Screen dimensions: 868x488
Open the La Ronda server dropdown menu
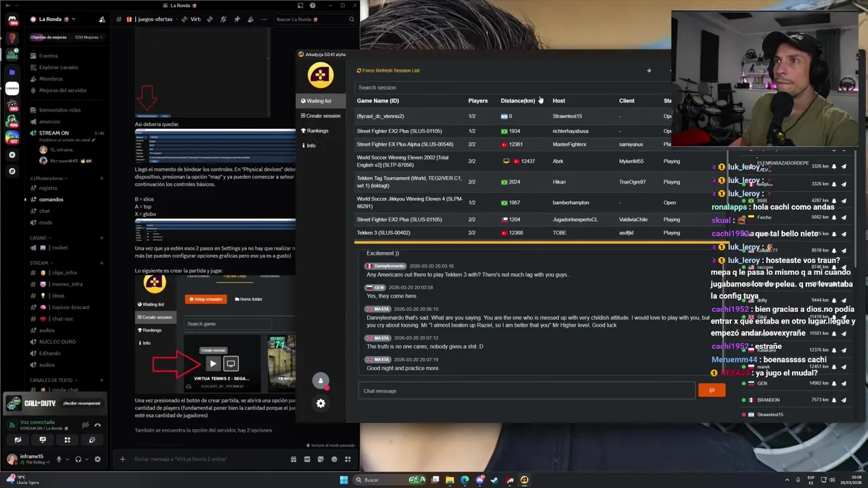click(x=57, y=20)
